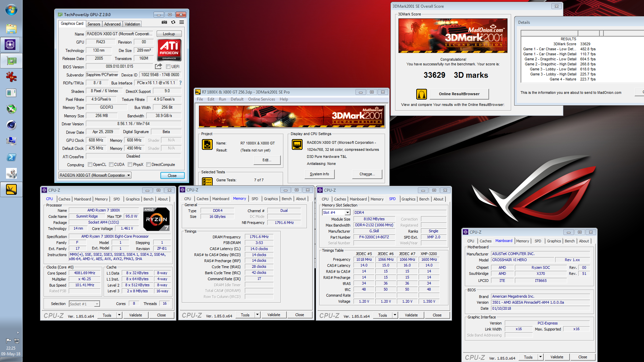Click the GPU Name field in GPU-Z
Viewport: 644px width, 362px height.
[120, 34]
